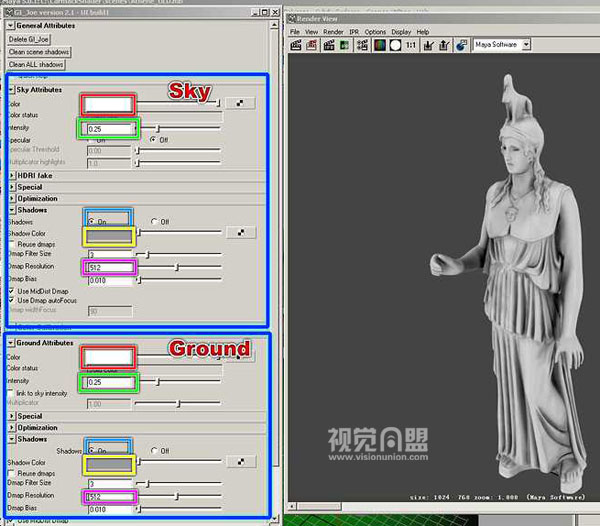Click Render View horizontal scrollbar left arrow
The width and height of the screenshot is (600, 526).
click(292, 506)
